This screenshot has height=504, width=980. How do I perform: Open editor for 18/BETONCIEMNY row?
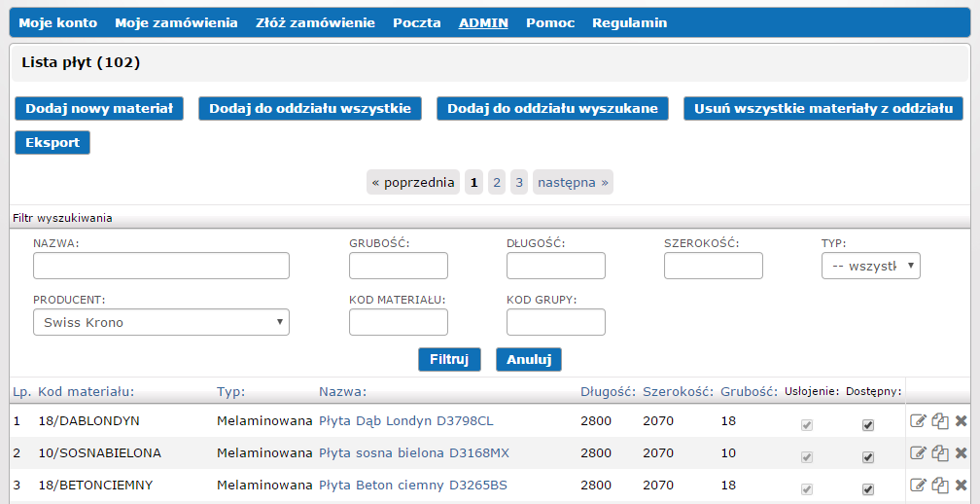tap(918, 485)
